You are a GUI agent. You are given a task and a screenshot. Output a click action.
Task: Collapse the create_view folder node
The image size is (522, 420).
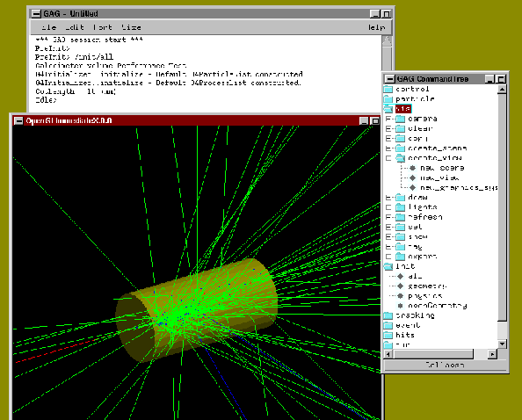pyautogui.click(x=388, y=158)
